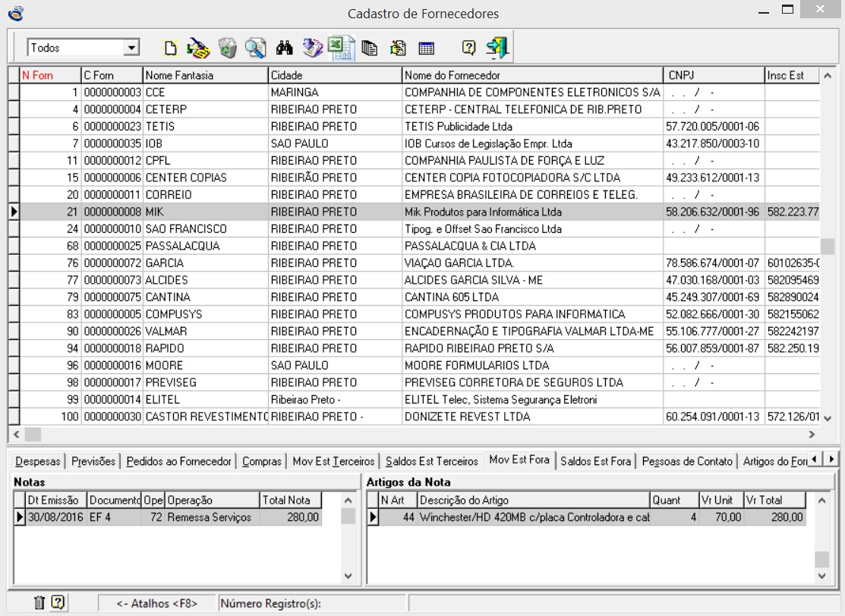Click the Atalhos F8 shortcuts button

click(157, 603)
